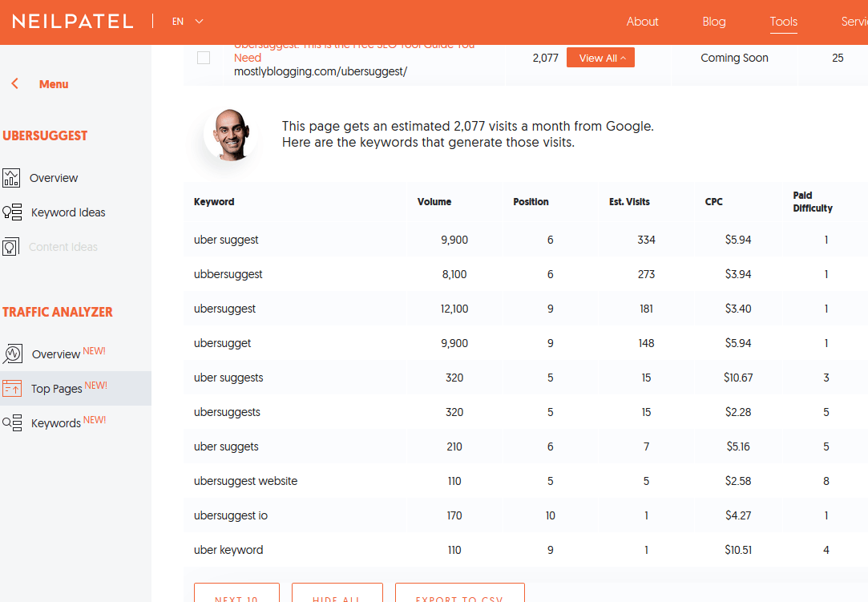Click the Keywords magnifier list icon
Screen dimensions: 868x602
pyautogui.click(x=12, y=422)
